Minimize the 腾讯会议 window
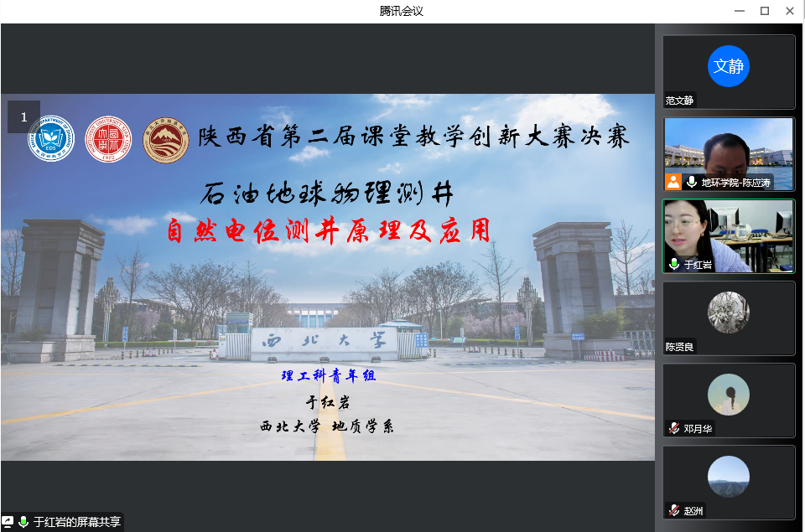Image resolution: width=805 pixels, height=532 pixels. [739, 11]
